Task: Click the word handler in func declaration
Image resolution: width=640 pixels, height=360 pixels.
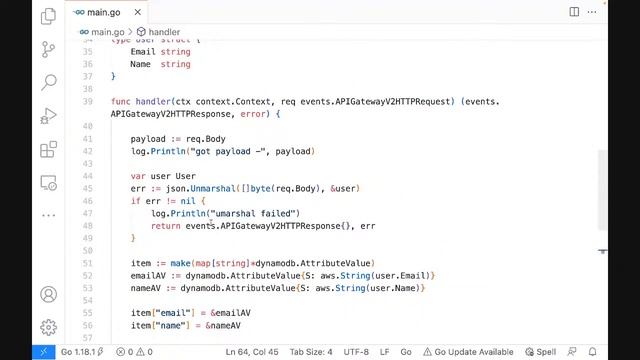Action: [x=153, y=102]
